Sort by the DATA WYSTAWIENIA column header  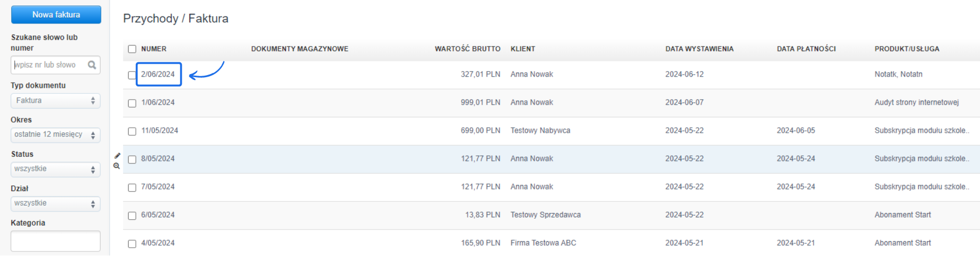699,49
